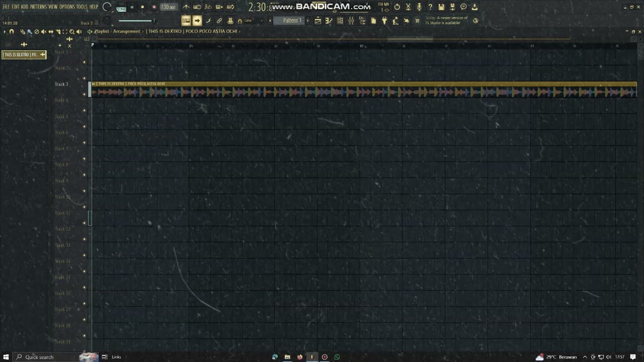The width and height of the screenshot is (644, 362).
Task: Select the playlist Paint brush tool
Action: (x=29, y=32)
